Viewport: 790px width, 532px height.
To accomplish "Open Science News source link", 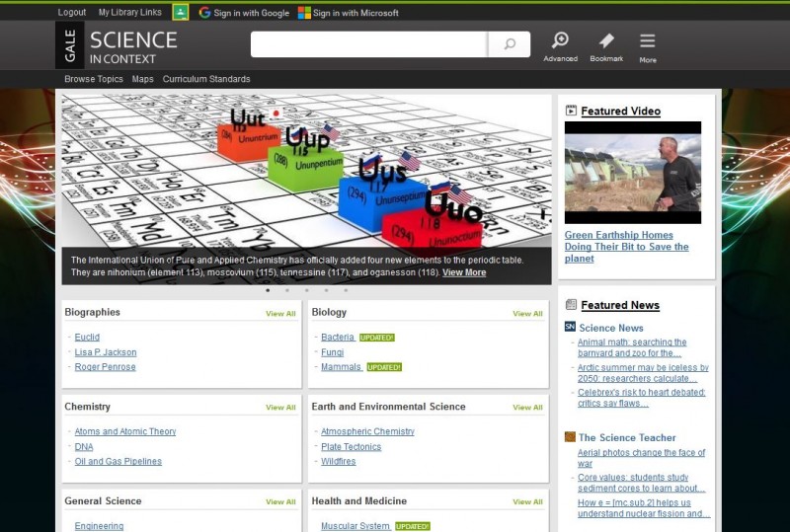I will [x=611, y=328].
